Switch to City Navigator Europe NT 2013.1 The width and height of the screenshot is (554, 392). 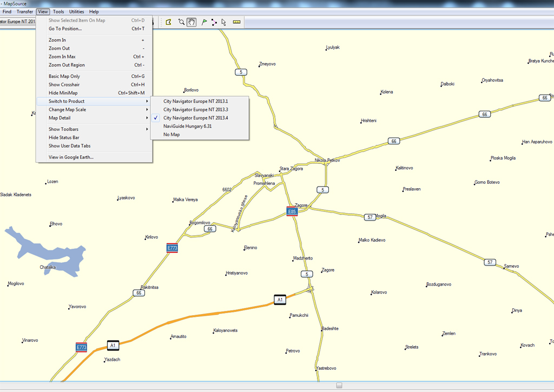(195, 101)
